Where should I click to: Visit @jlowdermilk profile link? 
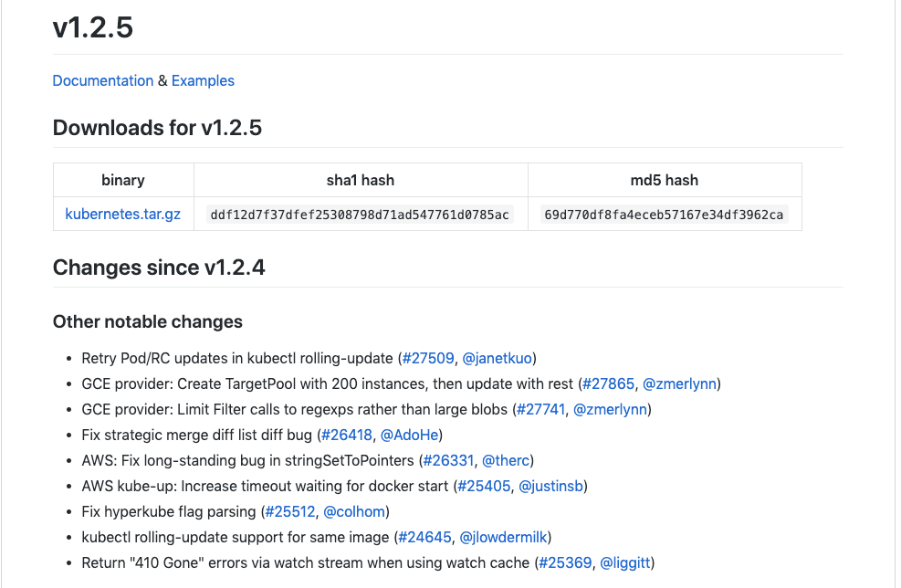pos(503,538)
